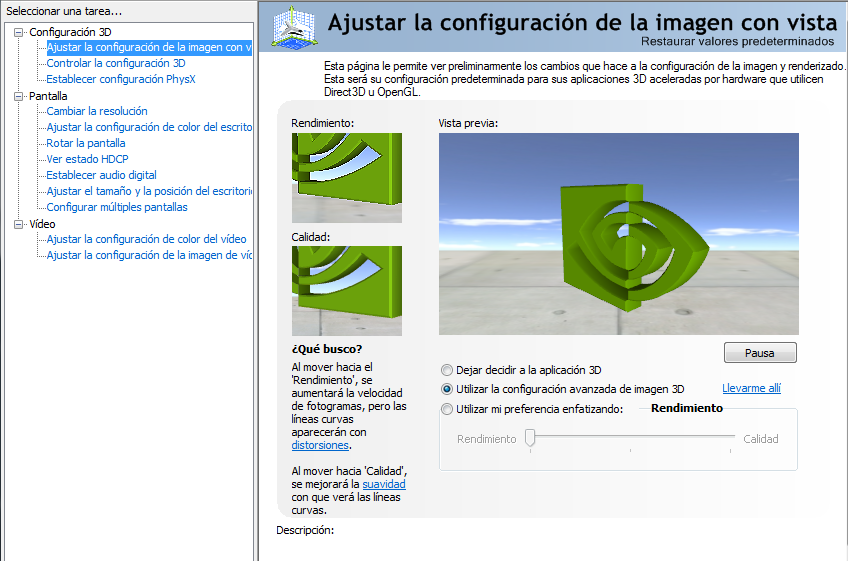Collapse the Vídeo tree node
This screenshot has height=561, width=848.
pyautogui.click(x=18, y=224)
